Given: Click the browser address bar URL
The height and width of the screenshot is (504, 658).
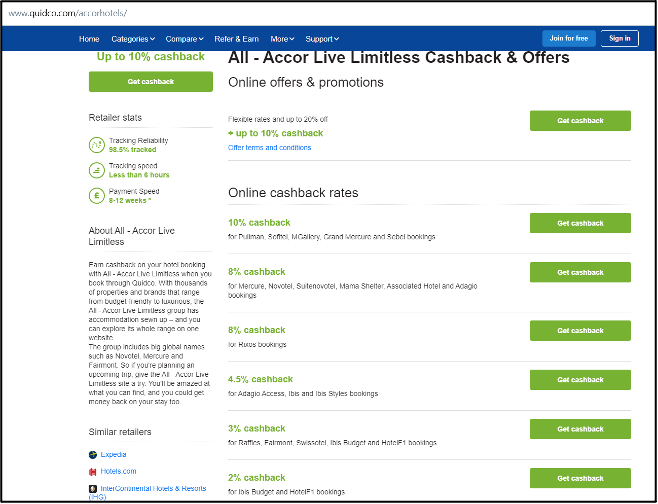Looking at the screenshot, I should click(x=68, y=13).
